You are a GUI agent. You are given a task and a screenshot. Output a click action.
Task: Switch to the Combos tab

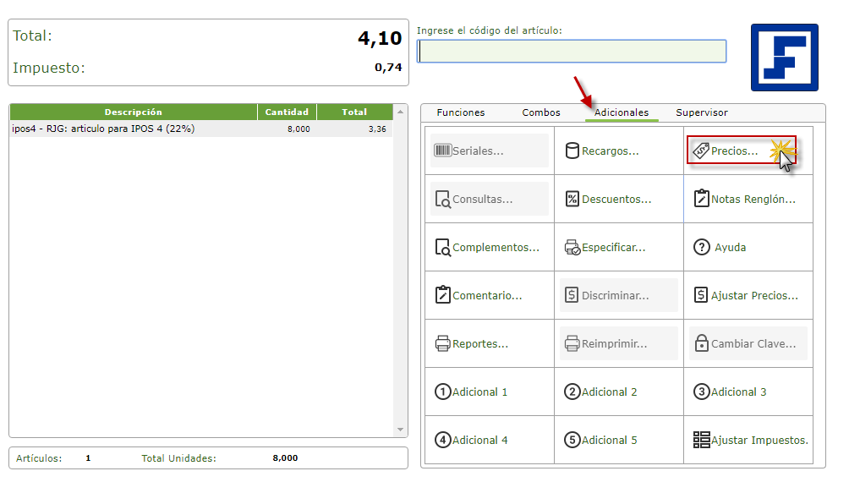point(541,112)
